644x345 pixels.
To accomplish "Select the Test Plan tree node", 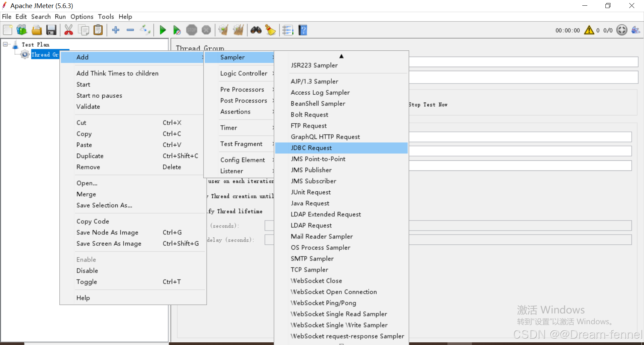I will tap(36, 45).
